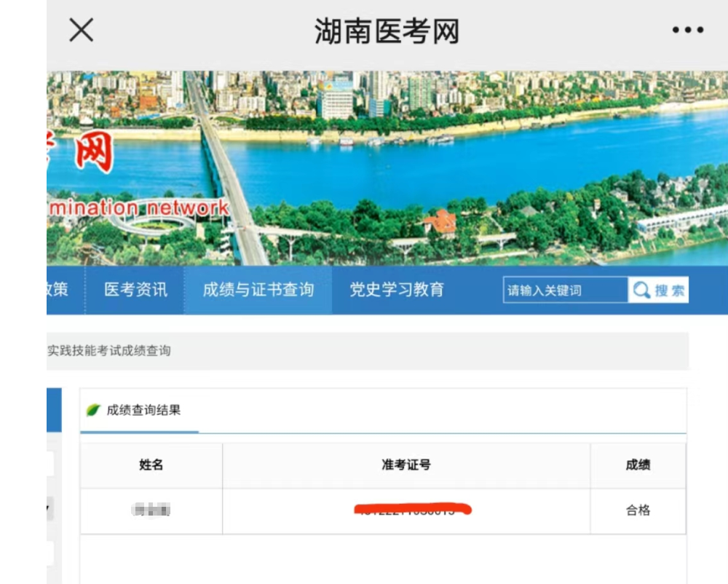Select 成绩与证书查询 in navigation bar

point(258,290)
